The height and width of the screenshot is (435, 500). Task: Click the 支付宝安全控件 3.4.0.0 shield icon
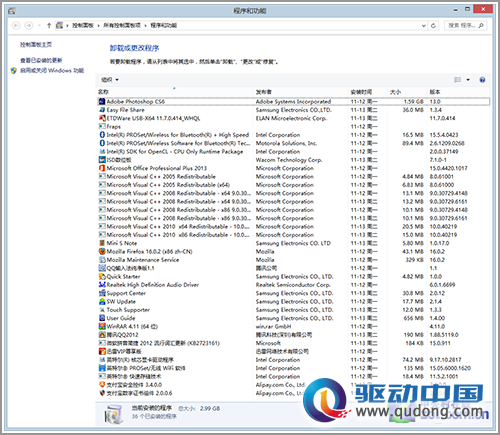click(x=102, y=385)
